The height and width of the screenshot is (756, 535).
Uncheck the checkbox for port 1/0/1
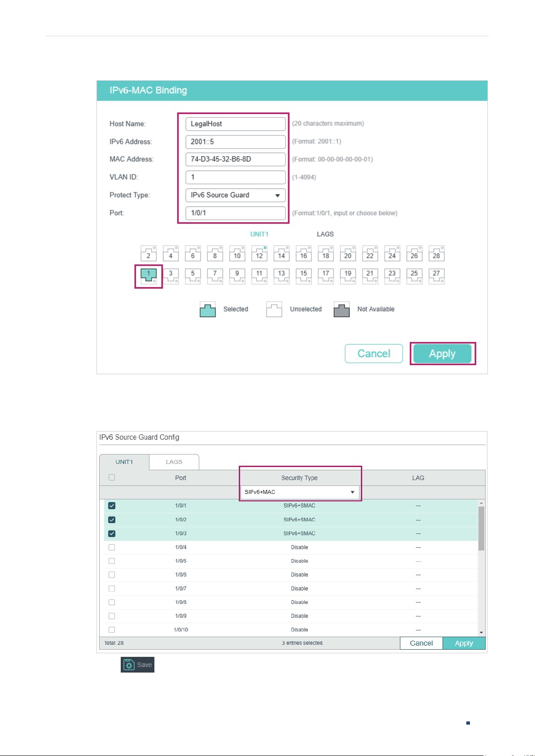pos(112,506)
